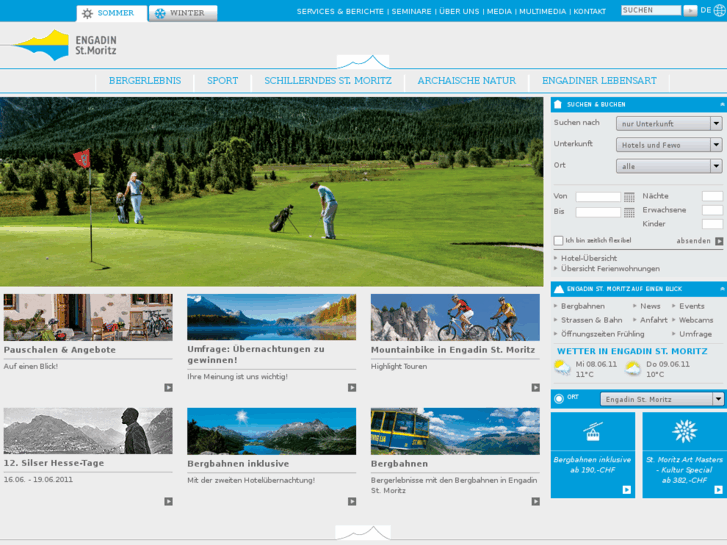727x545 pixels.
Task: Click arrow icon under Bergbahnen teaser
Action: (x=536, y=501)
